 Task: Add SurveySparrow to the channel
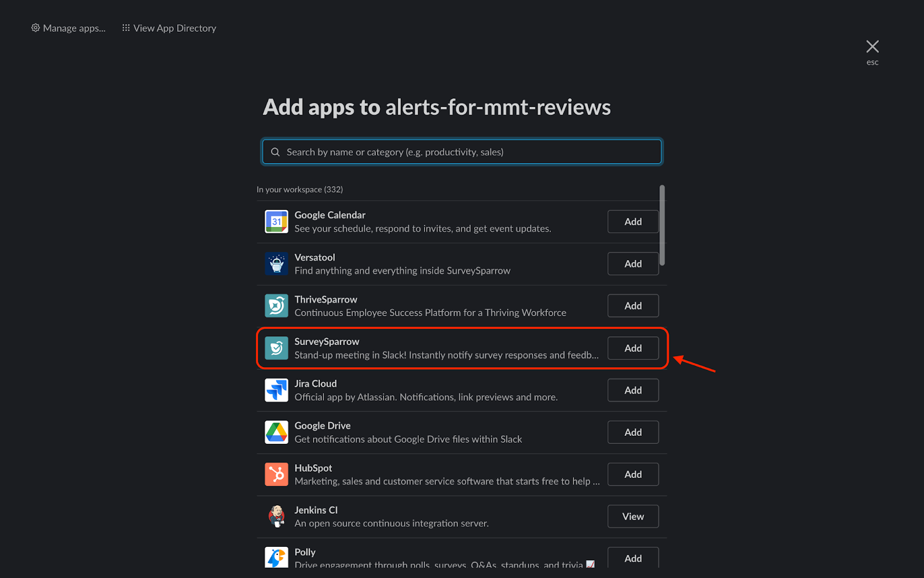(633, 348)
